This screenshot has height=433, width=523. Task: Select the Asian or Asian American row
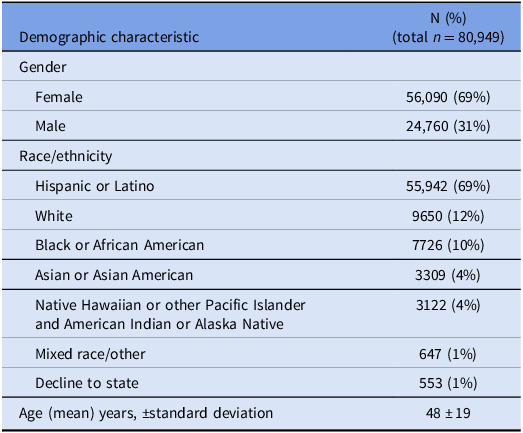(262, 275)
